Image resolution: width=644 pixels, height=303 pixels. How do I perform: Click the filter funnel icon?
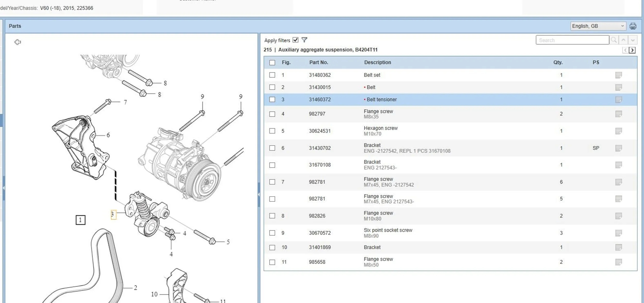tap(304, 40)
